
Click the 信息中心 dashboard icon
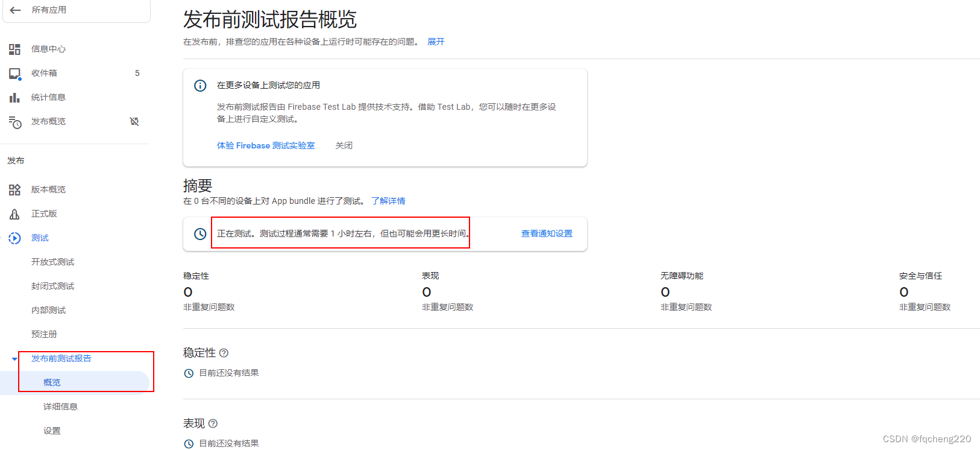point(14,49)
